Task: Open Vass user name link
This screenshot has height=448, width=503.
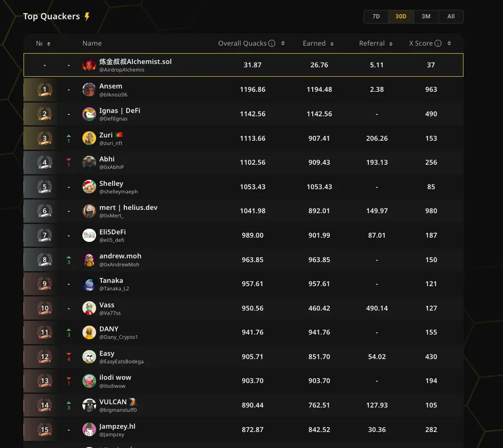Action: pyautogui.click(x=107, y=305)
